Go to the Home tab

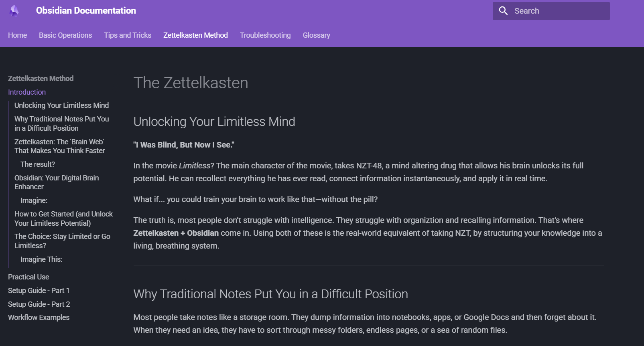click(18, 35)
